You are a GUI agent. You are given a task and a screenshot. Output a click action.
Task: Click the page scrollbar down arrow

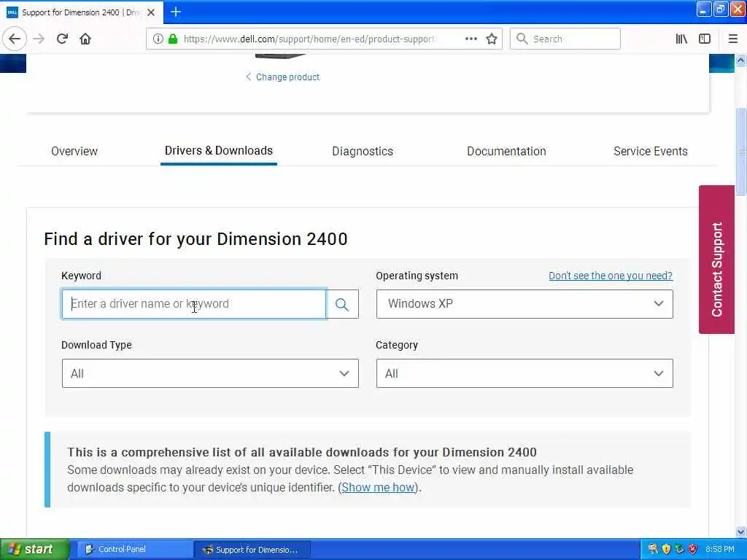coord(740,532)
